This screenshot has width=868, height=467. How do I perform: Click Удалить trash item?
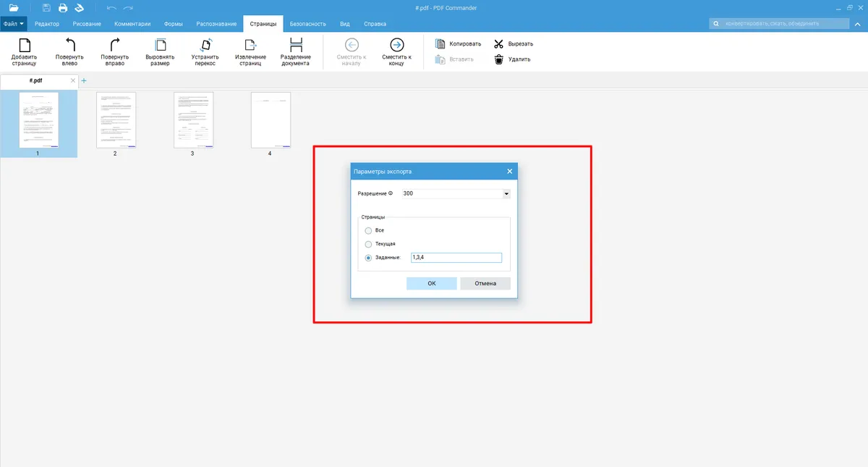click(512, 59)
